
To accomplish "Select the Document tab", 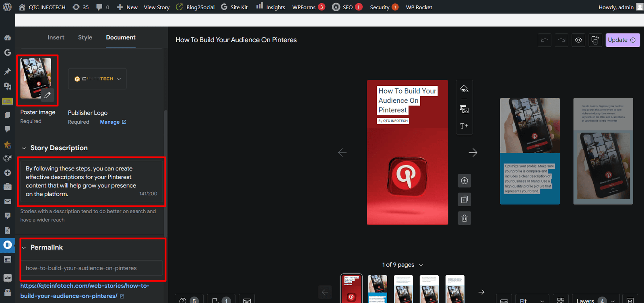I will pos(121,37).
